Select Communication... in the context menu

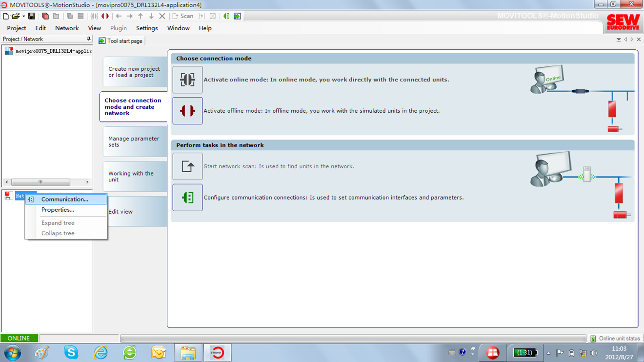(x=64, y=199)
